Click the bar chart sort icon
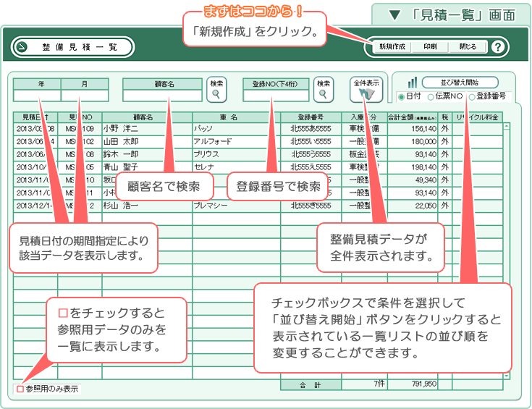The width and height of the screenshot is (532, 409). pyautogui.click(x=413, y=83)
